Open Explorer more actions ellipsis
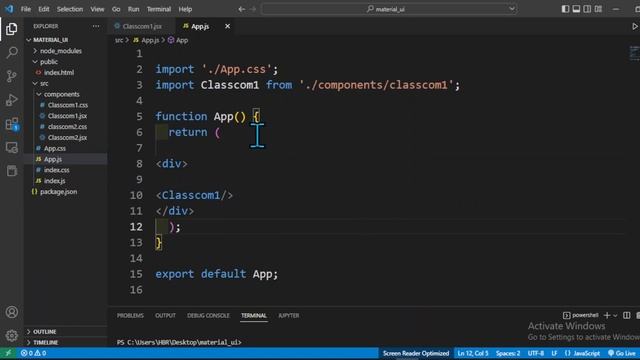Viewport: 640px width, 360px height. (96, 26)
